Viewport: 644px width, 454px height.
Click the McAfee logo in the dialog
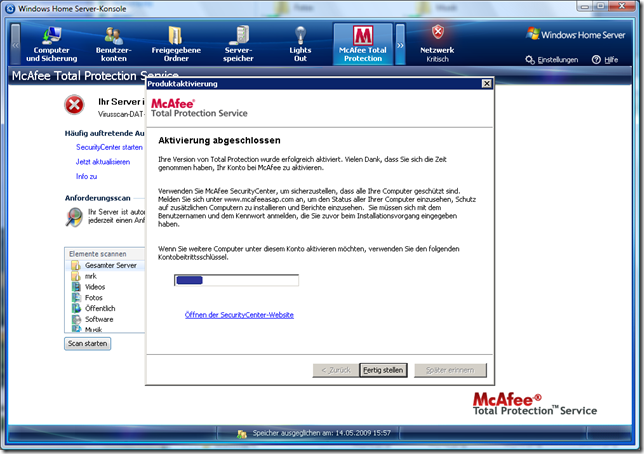point(199,108)
